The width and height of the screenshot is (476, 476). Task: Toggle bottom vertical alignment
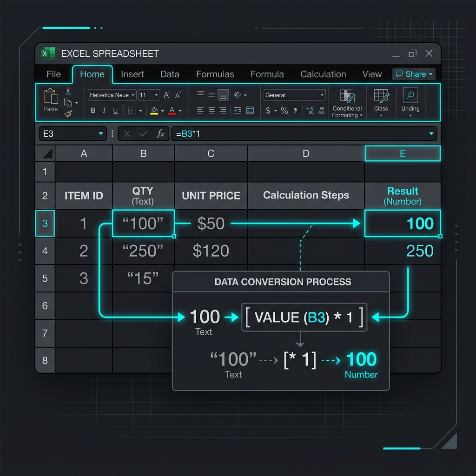pyautogui.click(x=223, y=95)
